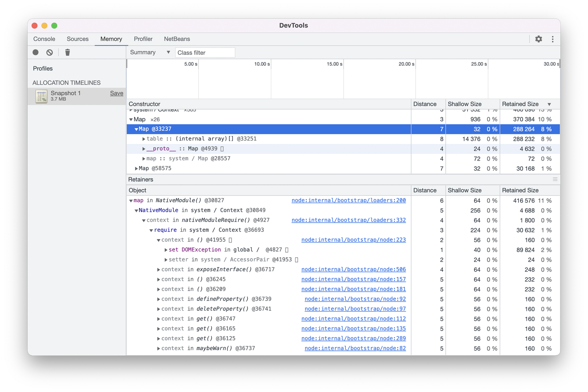The image size is (588, 392).
Task: Click the retained size sort arrow
Action: pyautogui.click(x=549, y=104)
